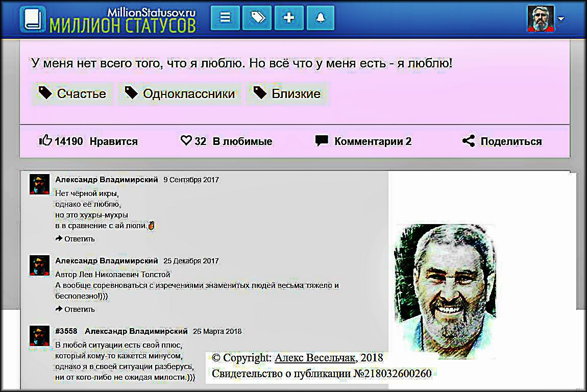Reply to the Лев Николаевич Толстой comment
Screen dimensions: 587x392
(x=75, y=309)
